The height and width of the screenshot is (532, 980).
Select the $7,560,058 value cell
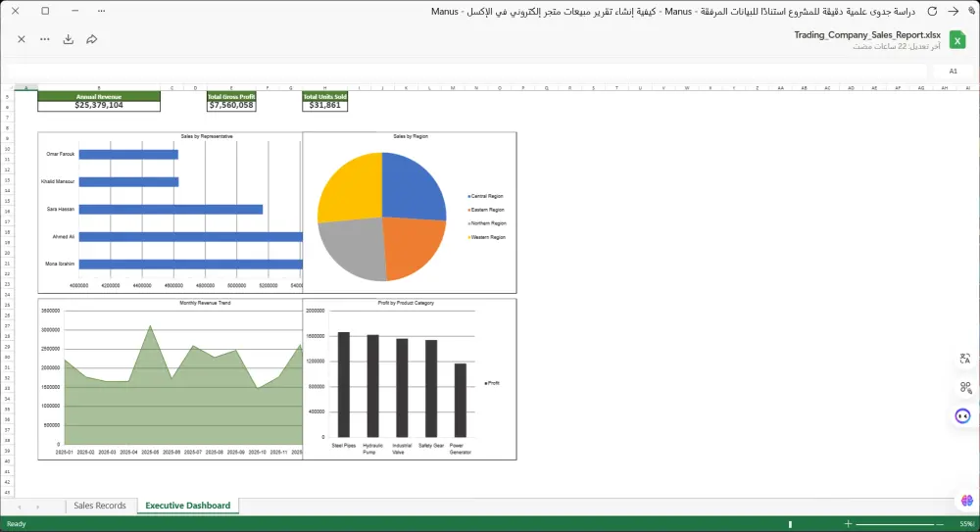[x=231, y=106]
